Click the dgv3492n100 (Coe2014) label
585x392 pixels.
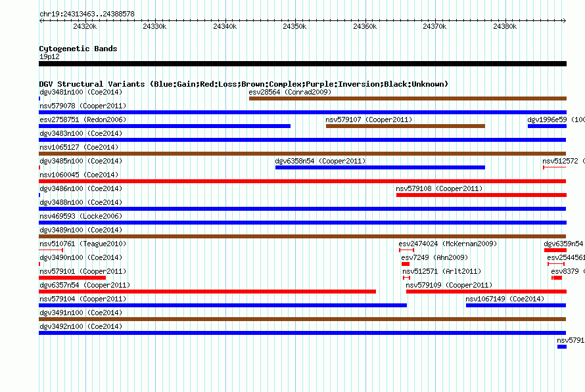coord(81,326)
